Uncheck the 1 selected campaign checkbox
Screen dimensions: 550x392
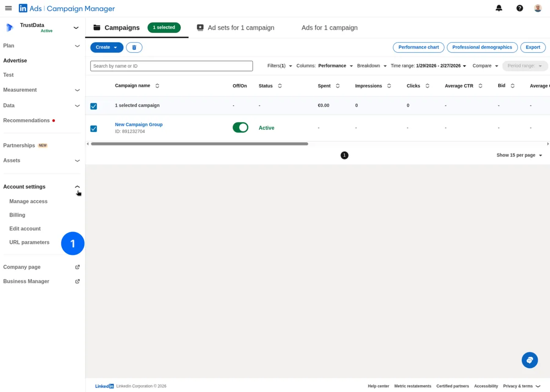pos(93,106)
